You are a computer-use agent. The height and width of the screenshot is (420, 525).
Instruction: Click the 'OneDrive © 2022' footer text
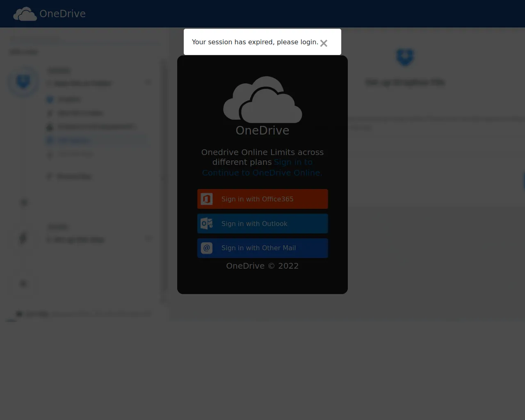[x=262, y=266]
